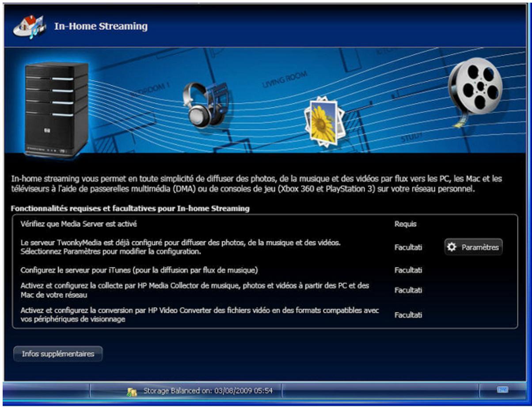This screenshot has height=407, width=532.
Task: Click the 'In-Home Streaming' title text
Action: [101, 27]
